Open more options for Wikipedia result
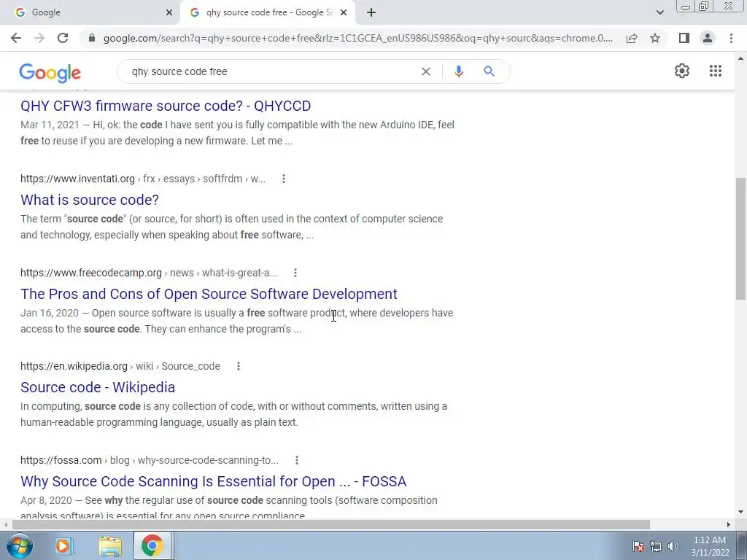Image resolution: width=747 pixels, height=560 pixels. pos(239,366)
